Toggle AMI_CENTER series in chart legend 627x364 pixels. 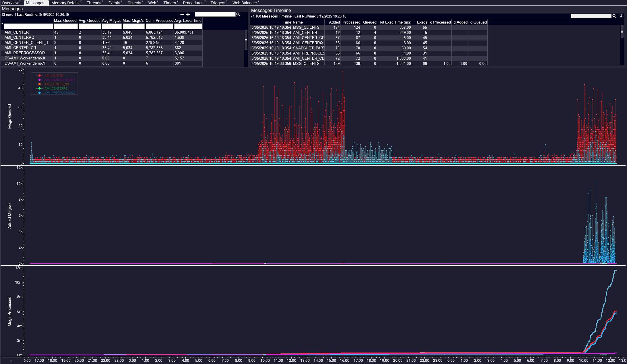(54, 76)
